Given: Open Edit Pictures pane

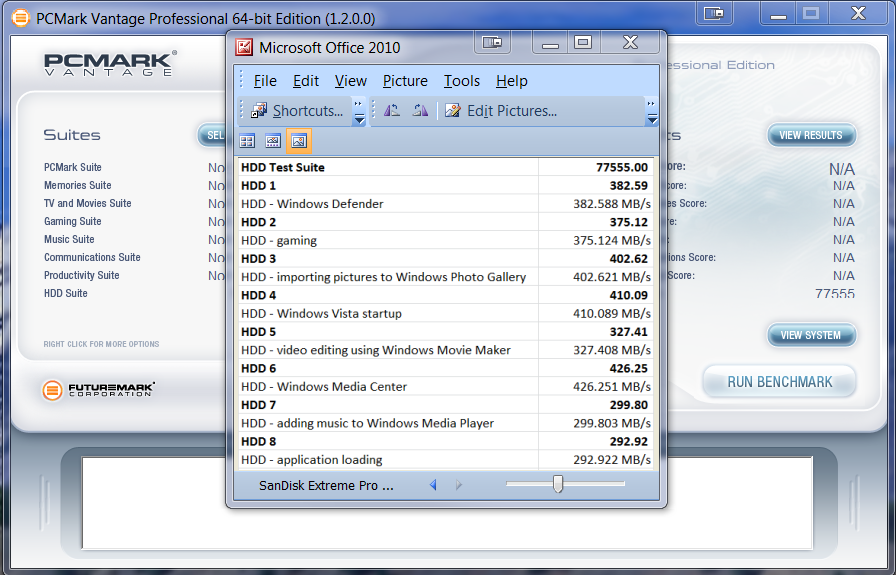Looking at the screenshot, I should pyautogui.click(x=501, y=111).
